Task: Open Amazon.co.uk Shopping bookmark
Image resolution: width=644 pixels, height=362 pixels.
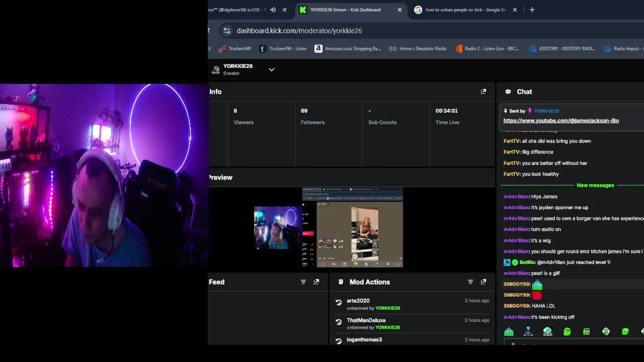Action: click(x=348, y=49)
